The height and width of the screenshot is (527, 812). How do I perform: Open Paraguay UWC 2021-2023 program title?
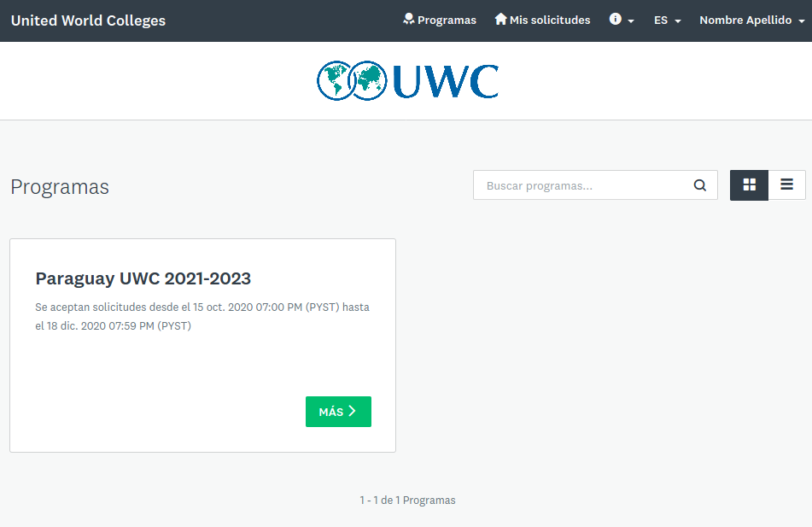click(x=143, y=278)
